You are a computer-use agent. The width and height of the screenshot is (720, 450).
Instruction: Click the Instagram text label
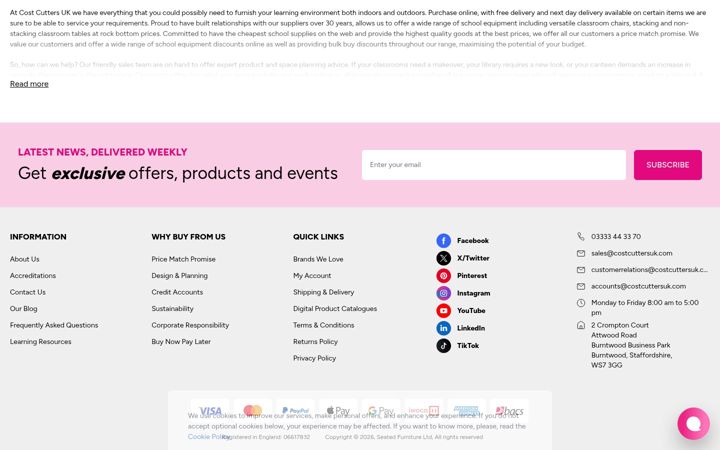(x=473, y=293)
